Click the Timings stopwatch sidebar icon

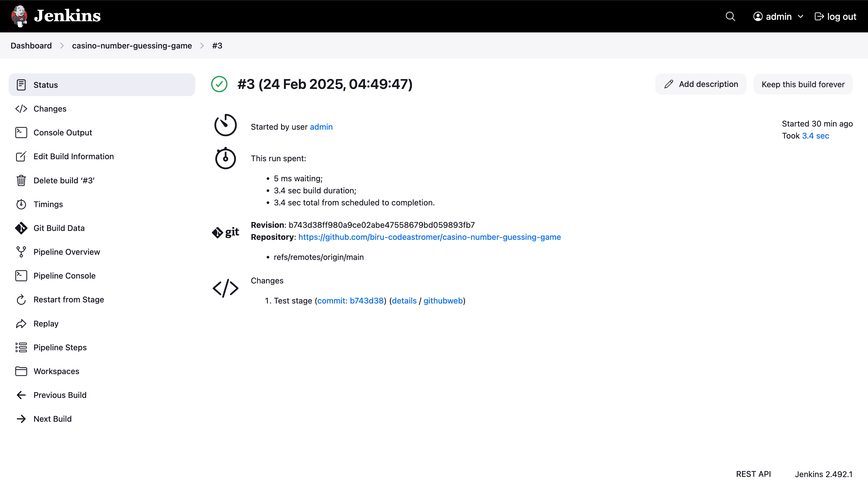pos(21,204)
